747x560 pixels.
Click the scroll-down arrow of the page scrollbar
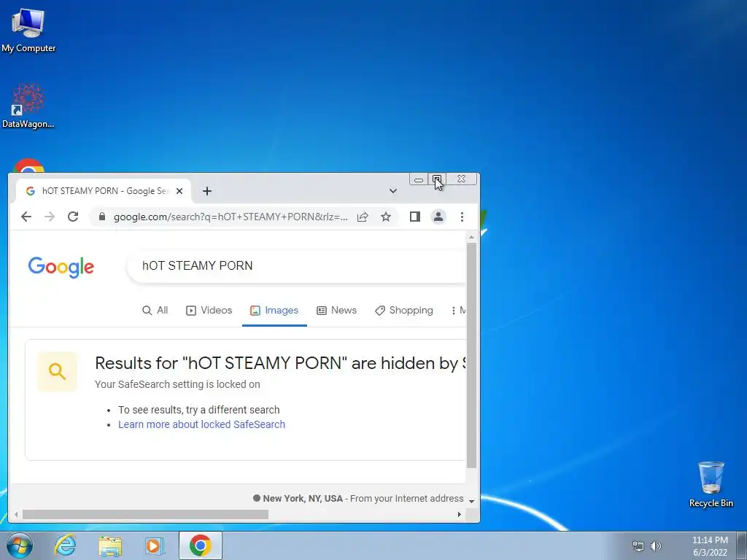pyautogui.click(x=472, y=501)
